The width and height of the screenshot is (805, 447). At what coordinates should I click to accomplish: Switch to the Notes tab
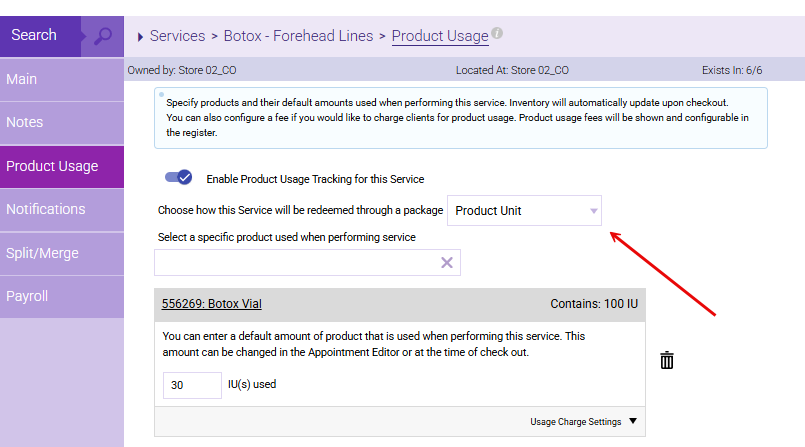click(62, 122)
